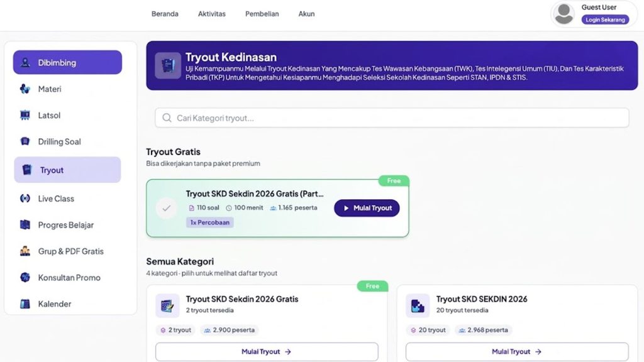Click the 2 tryout chip

point(175,329)
